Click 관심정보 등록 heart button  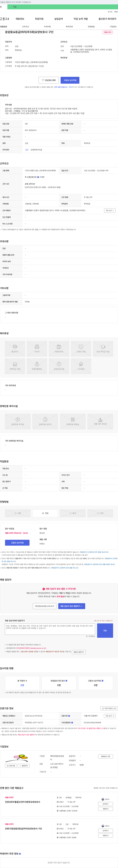(49, 80)
